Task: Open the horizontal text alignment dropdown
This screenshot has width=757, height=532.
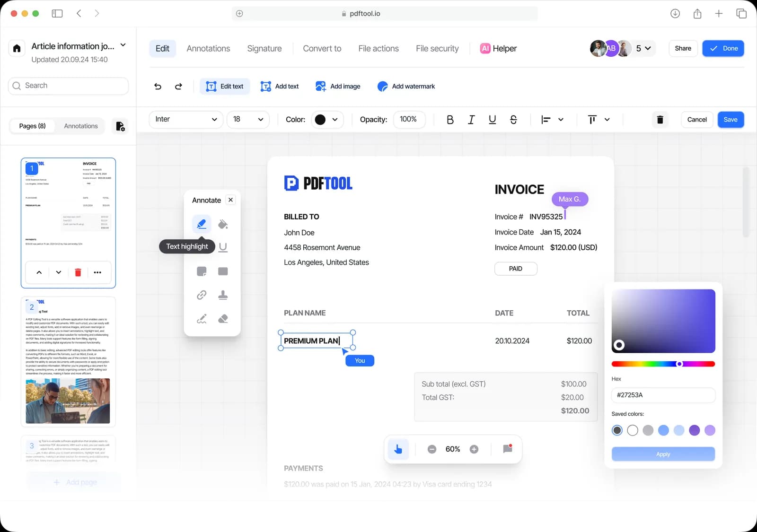Action: (x=552, y=120)
